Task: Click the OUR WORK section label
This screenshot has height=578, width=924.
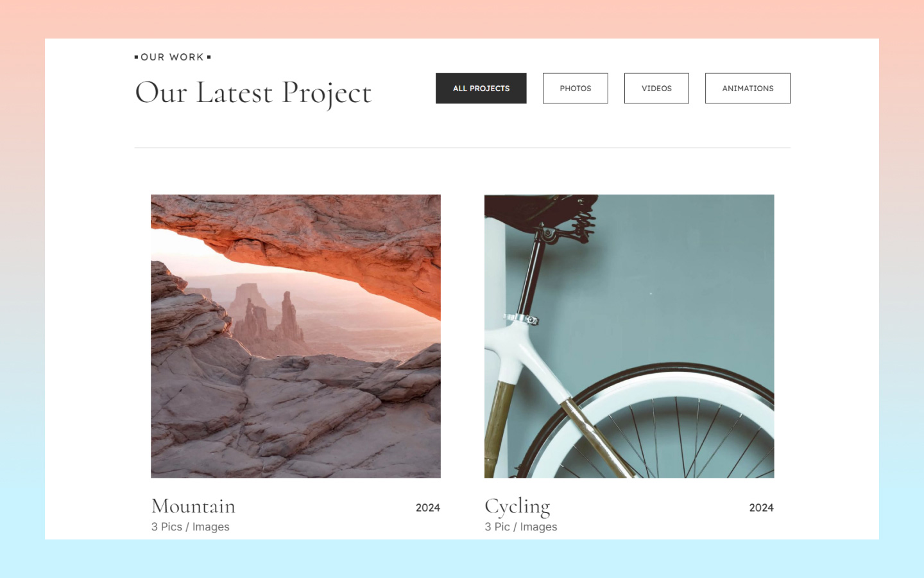Action: coord(172,57)
